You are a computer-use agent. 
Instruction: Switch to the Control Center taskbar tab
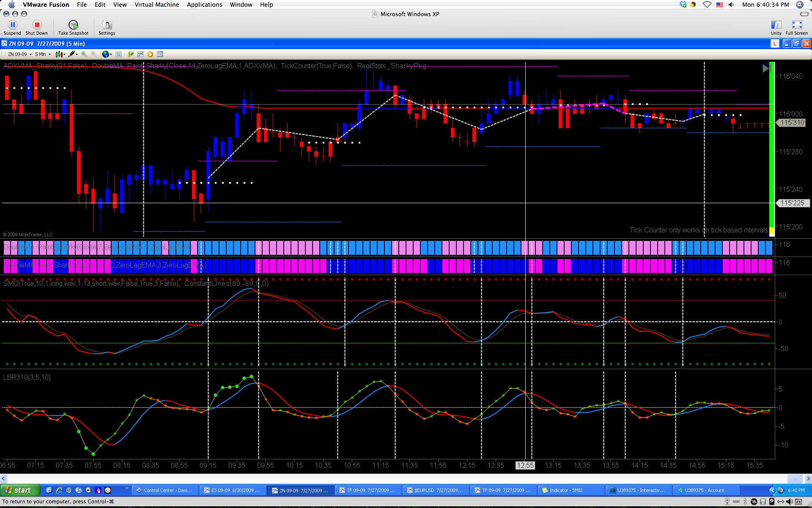165,490
